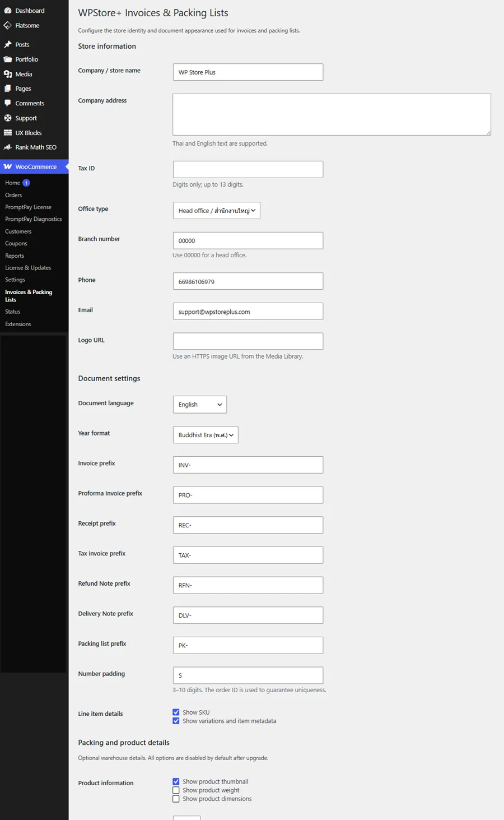Go to WooCommerce Home submenu
Viewport: 504px width, 820px height.
pyautogui.click(x=12, y=183)
